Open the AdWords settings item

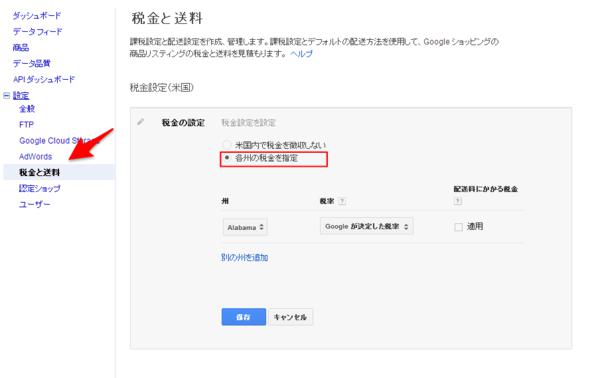[35, 156]
